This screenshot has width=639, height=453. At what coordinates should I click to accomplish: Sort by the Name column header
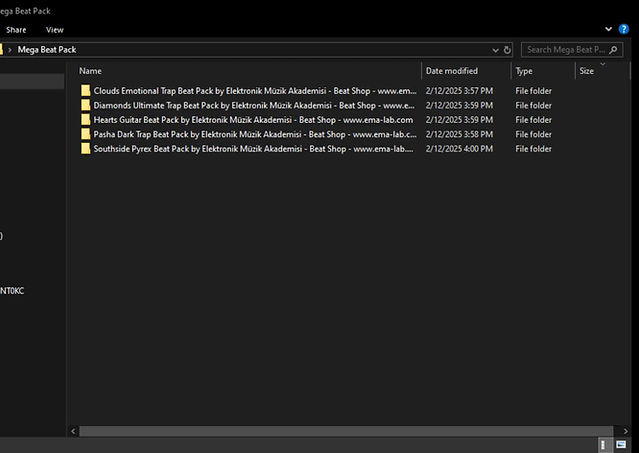(90, 71)
